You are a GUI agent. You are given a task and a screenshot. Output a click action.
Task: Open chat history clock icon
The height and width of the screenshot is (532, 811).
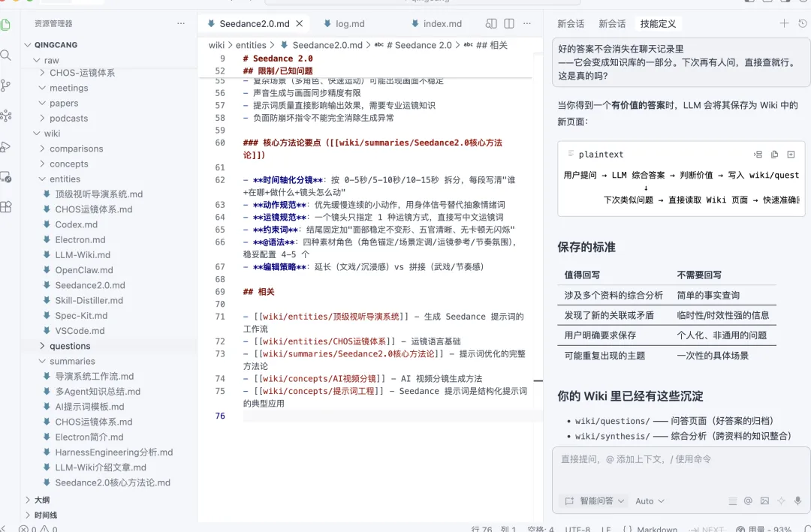[x=802, y=23]
